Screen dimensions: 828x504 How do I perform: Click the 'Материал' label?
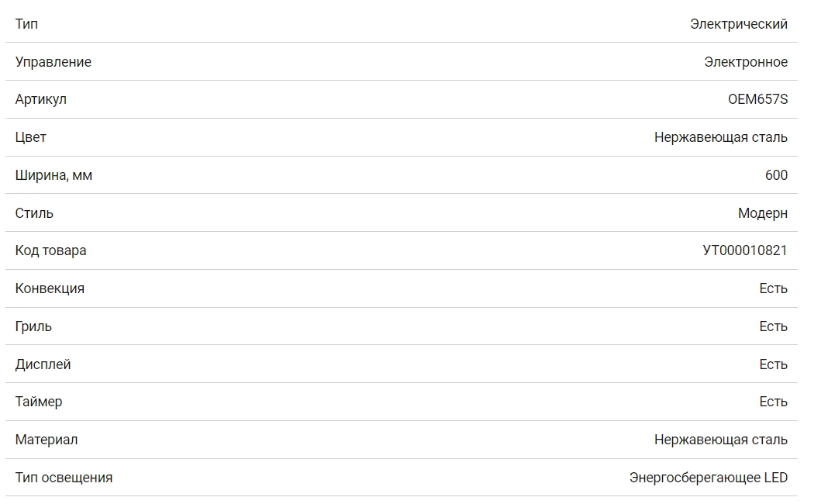tap(46, 440)
